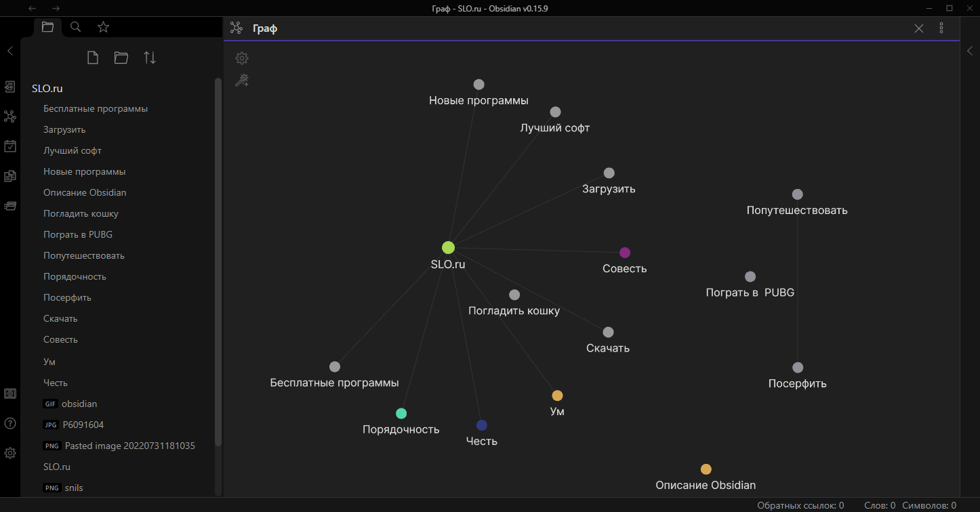This screenshot has width=980, height=512.
Task: Select the orange Описание Obsidian graph node
Action: click(x=706, y=469)
